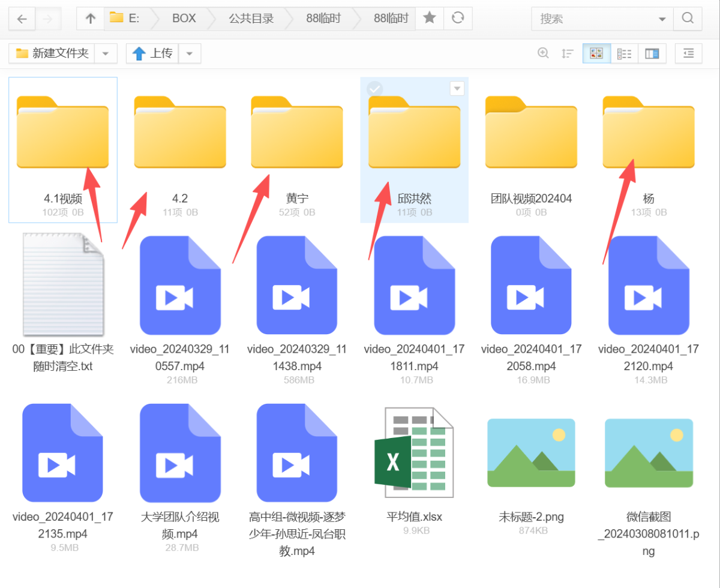Switch to icon grid view

point(596,53)
